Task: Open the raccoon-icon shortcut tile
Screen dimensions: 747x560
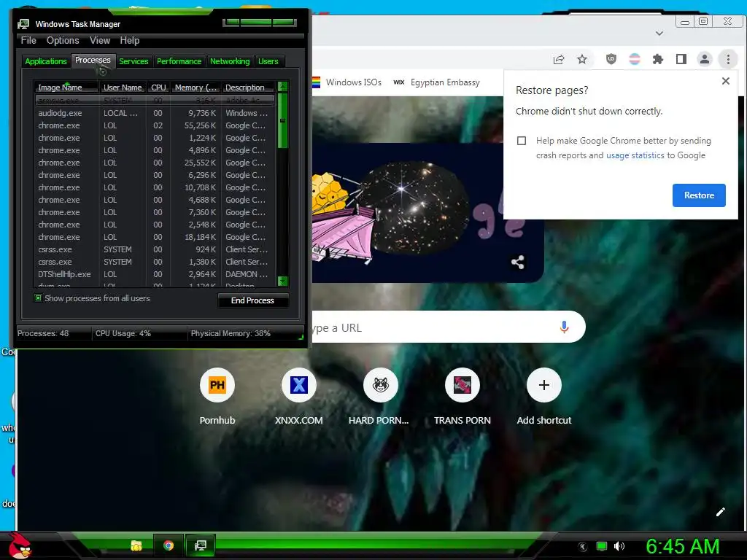Action: tap(381, 385)
